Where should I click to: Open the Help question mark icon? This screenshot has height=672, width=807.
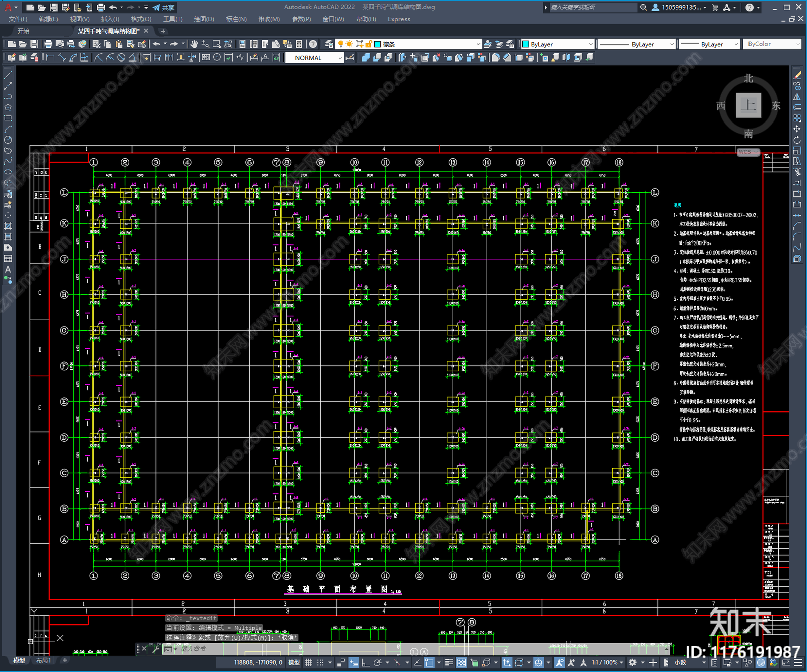(313, 44)
